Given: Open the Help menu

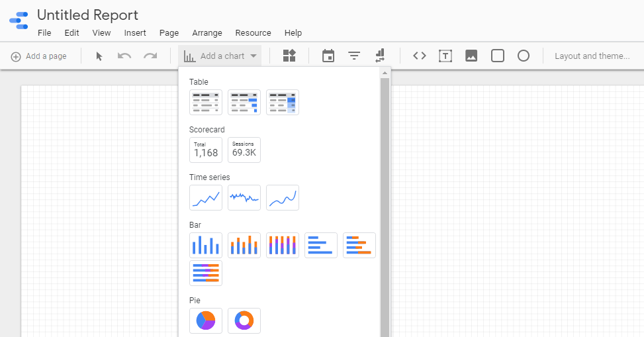Looking at the screenshot, I should pyautogui.click(x=293, y=33).
